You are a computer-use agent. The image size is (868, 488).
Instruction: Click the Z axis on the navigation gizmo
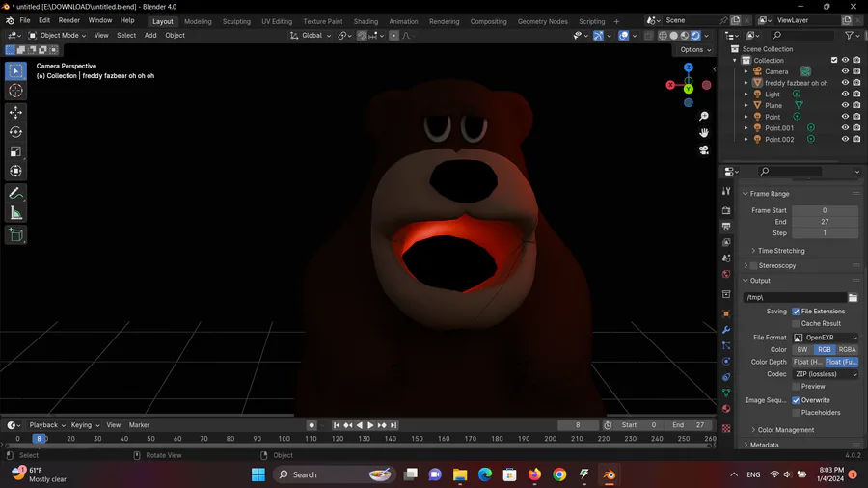pos(688,68)
